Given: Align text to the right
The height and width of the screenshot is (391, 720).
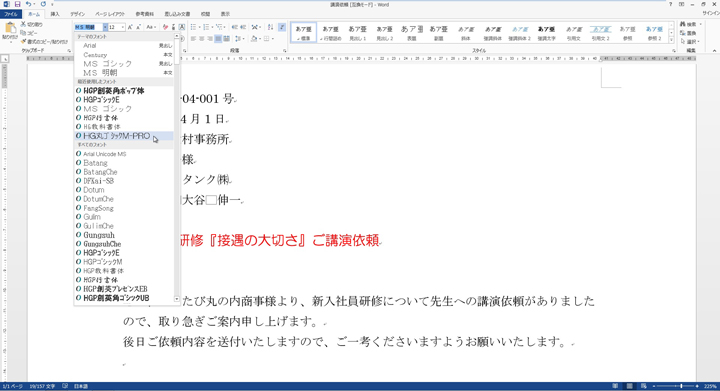Looking at the screenshot, I should 210,39.
